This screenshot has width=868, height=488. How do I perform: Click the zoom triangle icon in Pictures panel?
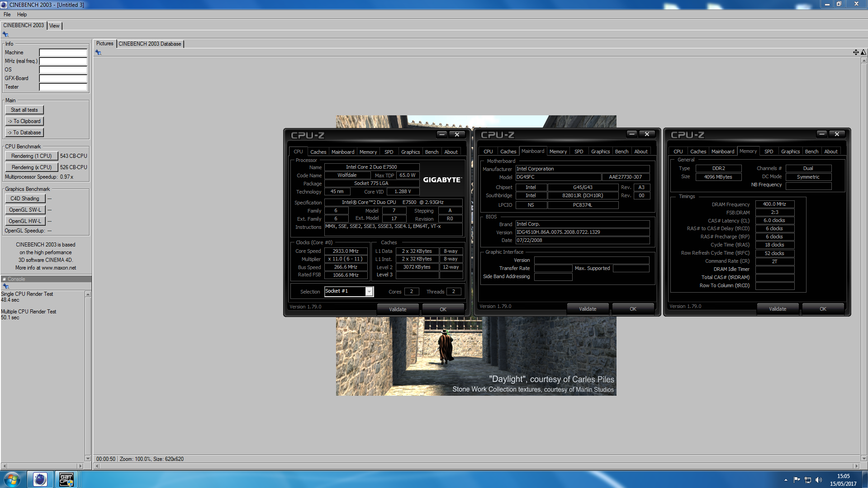863,52
